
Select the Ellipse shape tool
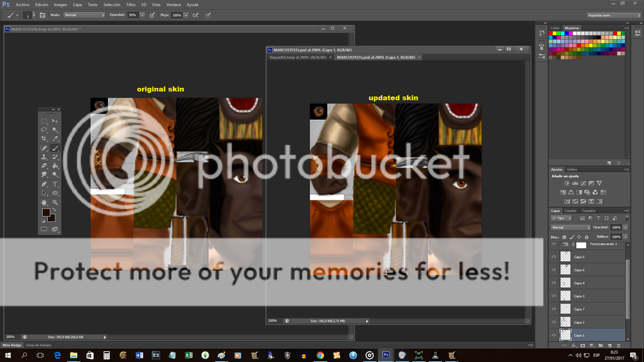(x=55, y=193)
